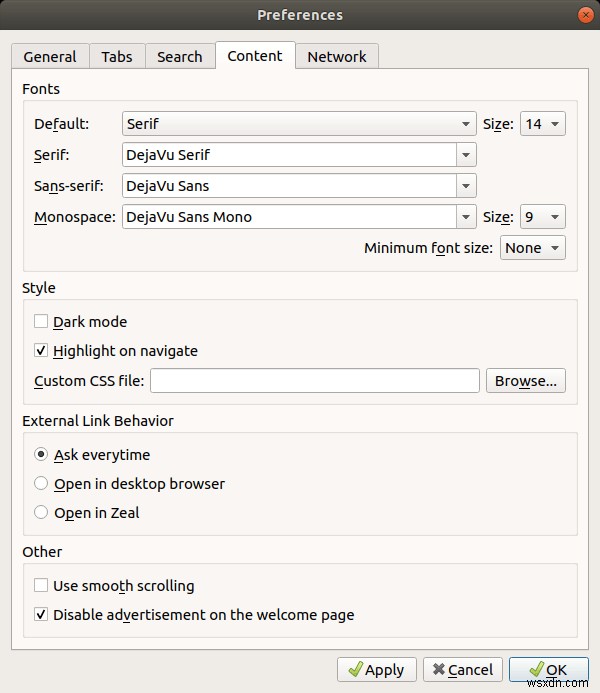This screenshot has height=693, width=600.
Task: Select Open in Zeal option
Action: click(41, 513)
